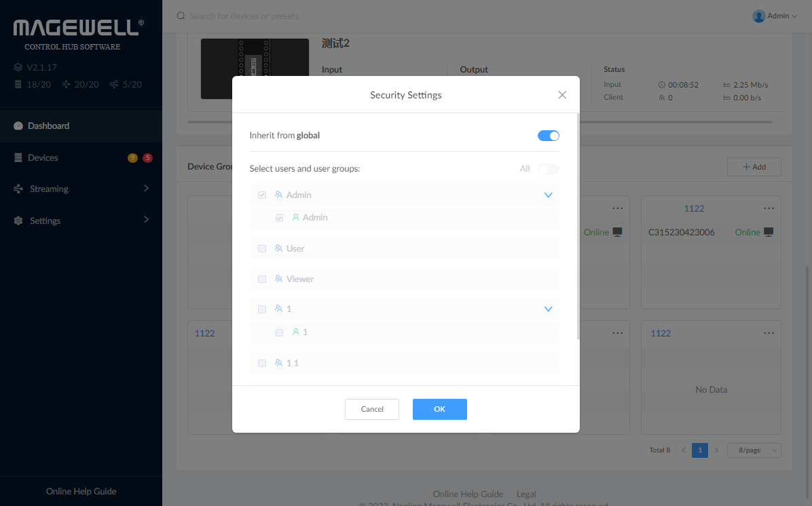Click the Admin avatar icon top right

[758, 16]
